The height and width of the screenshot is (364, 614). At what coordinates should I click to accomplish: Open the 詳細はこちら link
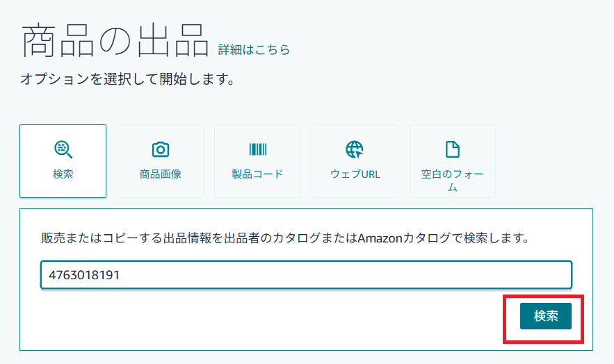click(254, 49)
